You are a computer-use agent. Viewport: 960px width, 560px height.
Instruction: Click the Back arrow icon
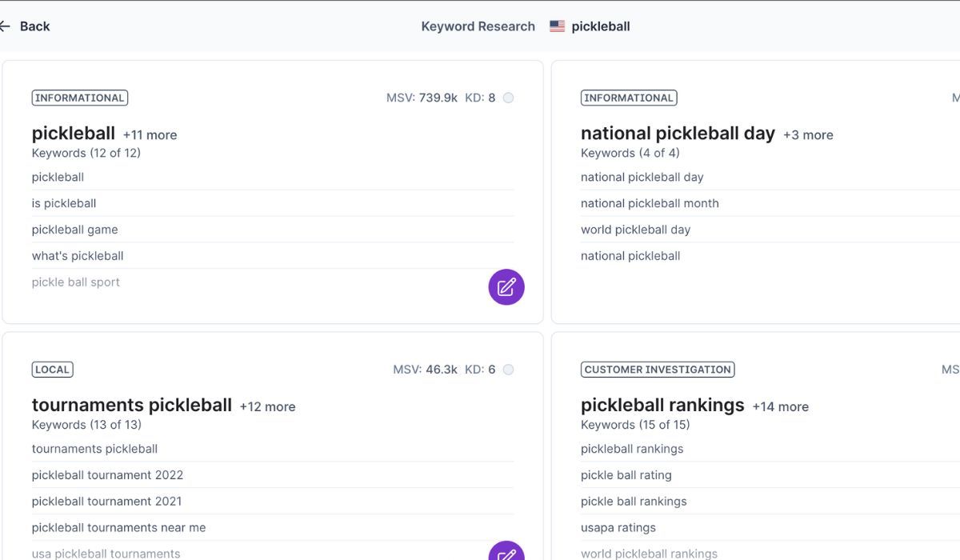[x=5, y=26]
